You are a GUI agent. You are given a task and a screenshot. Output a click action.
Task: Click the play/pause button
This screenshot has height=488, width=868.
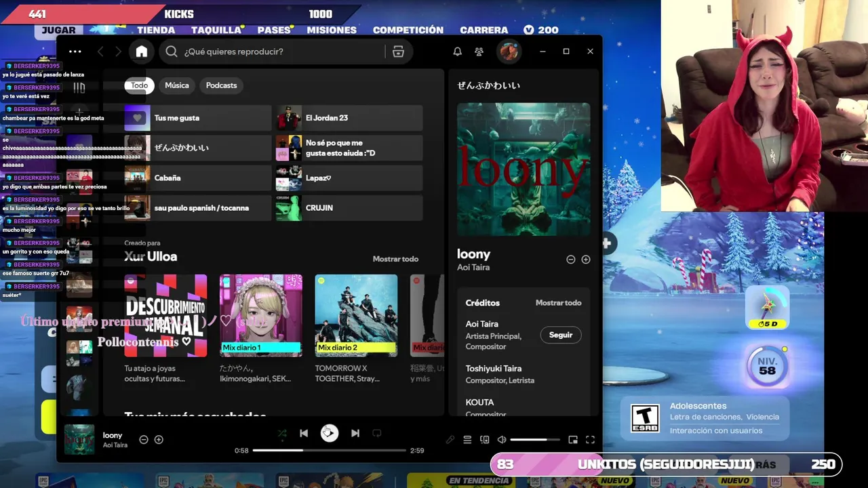click(330, 433)
